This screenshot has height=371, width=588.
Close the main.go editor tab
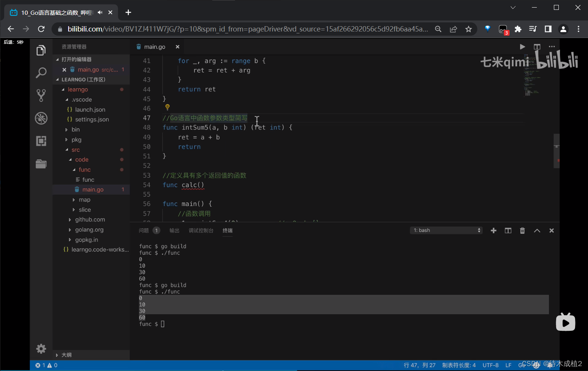point(177,47)
